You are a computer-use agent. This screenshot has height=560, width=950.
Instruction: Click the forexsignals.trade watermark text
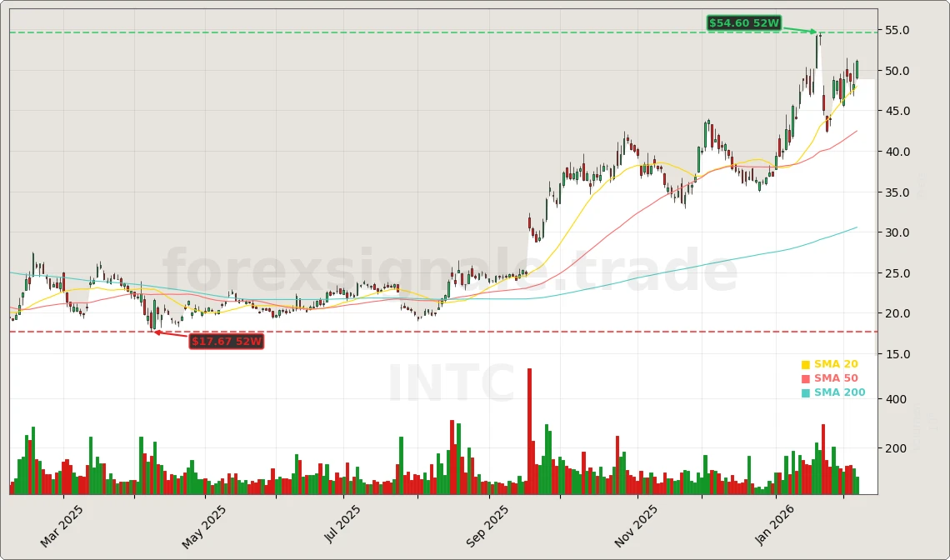click(x=450, y=272)
